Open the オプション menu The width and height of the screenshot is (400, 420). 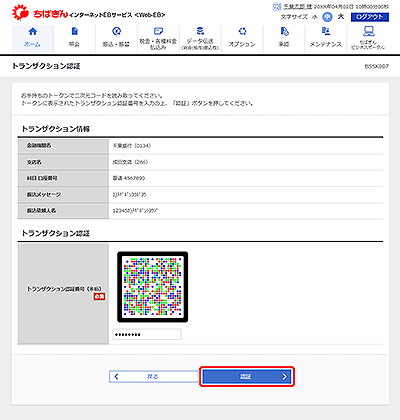[242, 39]
